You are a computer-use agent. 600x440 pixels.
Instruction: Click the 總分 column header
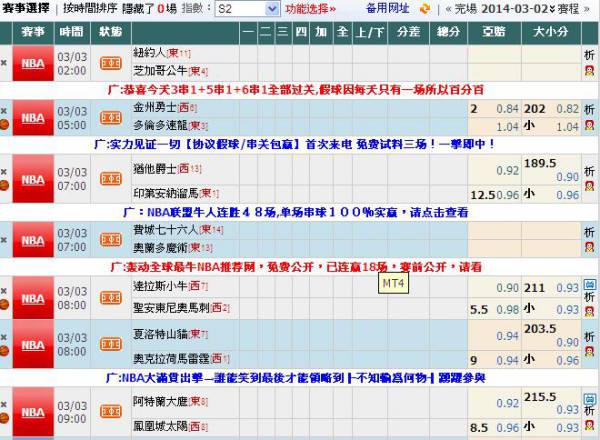point(448,32)
